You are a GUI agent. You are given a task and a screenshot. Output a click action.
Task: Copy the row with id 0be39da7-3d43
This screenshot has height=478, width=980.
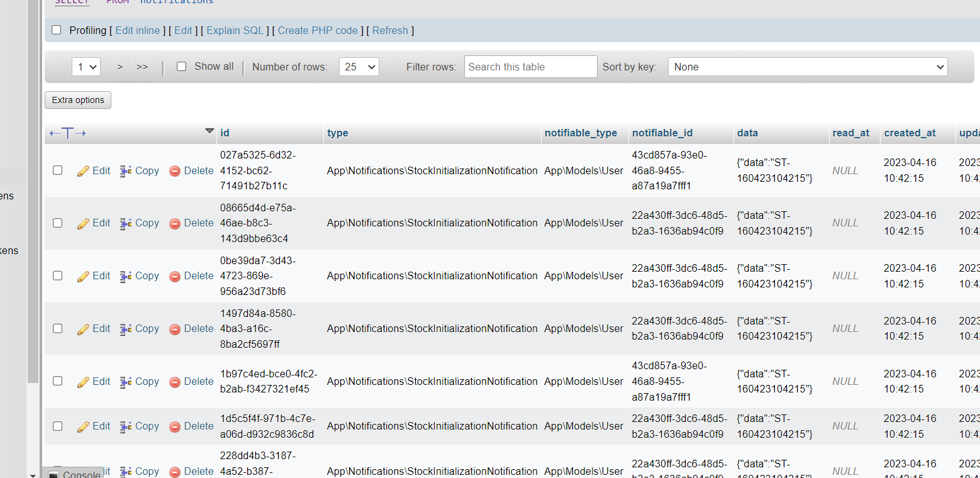tap(139, 275)
